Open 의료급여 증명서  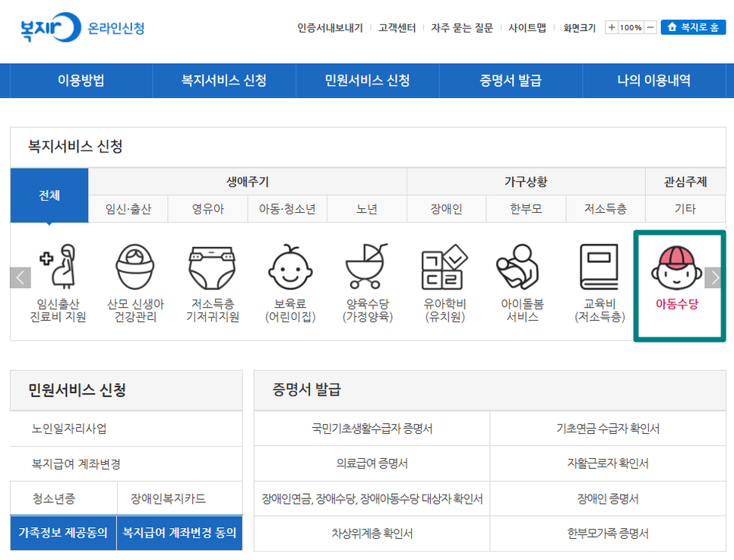tap(372, 464)
